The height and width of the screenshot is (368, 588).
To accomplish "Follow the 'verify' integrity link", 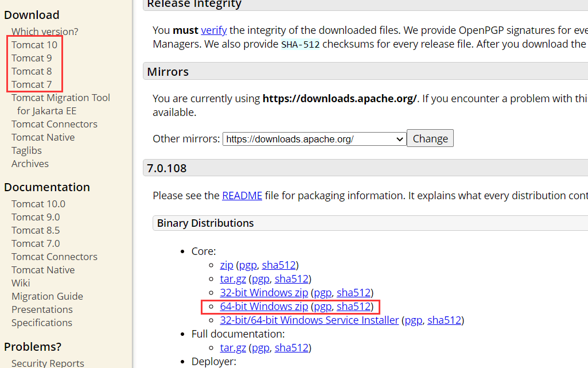I will (214, 30).
